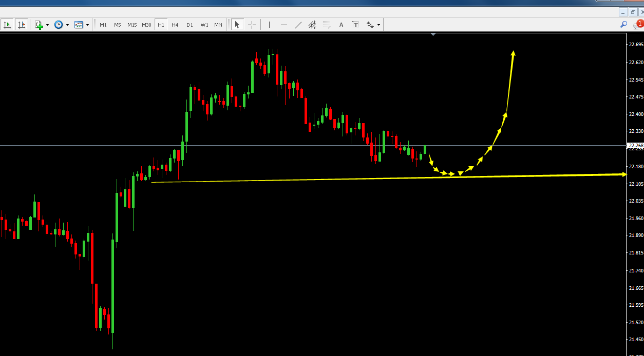Select the cursor arrow tool
The image size is (644, 356).
point(237,25)
